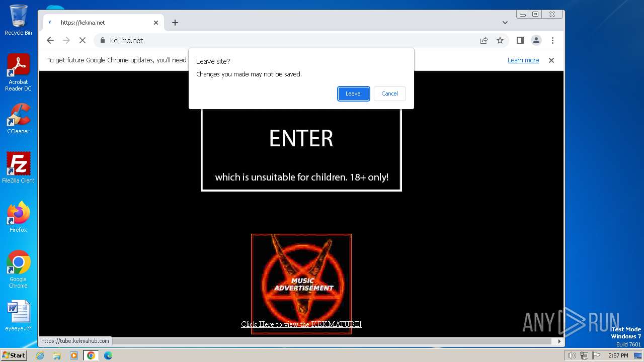The height and width of the screenshot is (362, 644).
Task: Open Firefox desktop shortcut
Action: pyautogui.click(x=18, y=217)
